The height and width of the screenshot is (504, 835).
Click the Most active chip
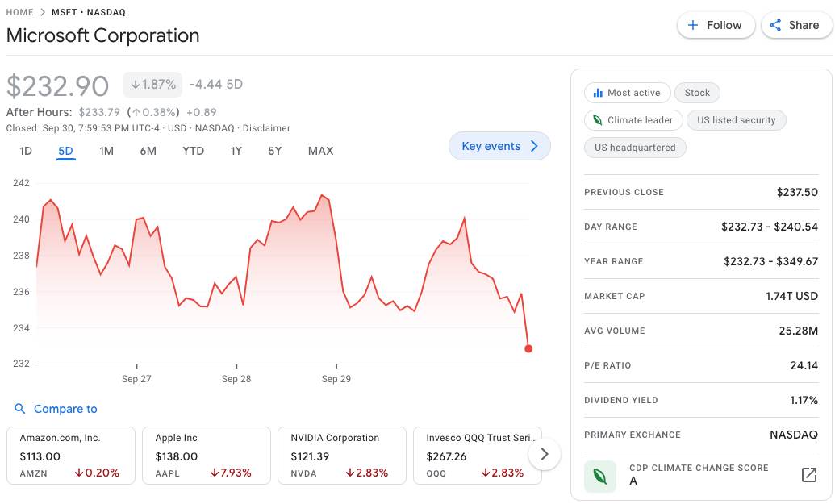[x=626, y=93]
